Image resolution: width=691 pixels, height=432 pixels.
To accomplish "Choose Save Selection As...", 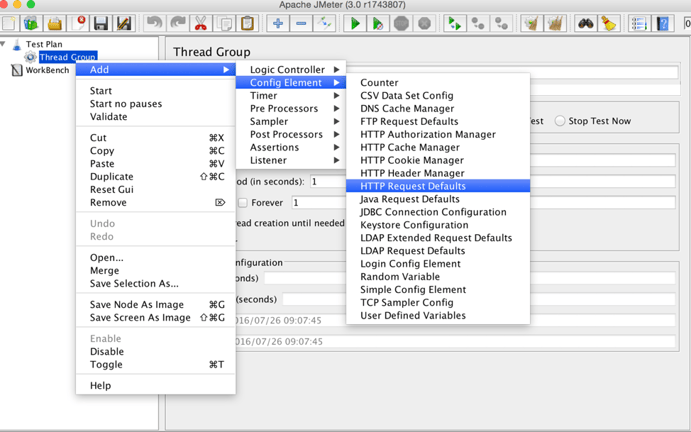I will (156, 283).
